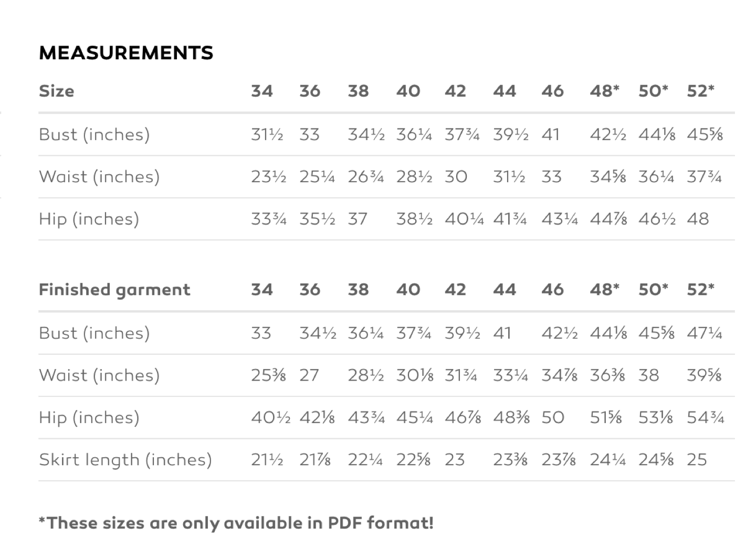Image resolution: width=756 pixels, height=547 pixels.
Task: Select the Size row label
Action: [x=56, y=91]
